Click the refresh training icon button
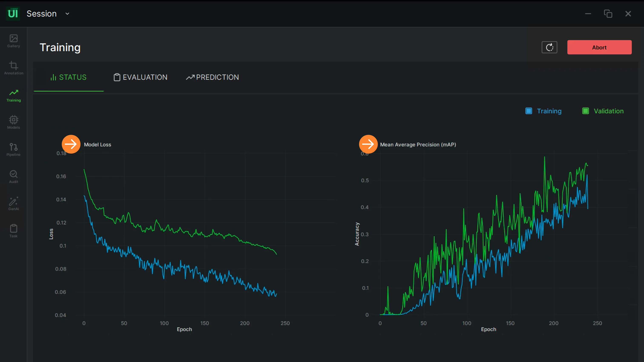The width and height of the screenshot is (644, 362). click(x=549, y=47)
